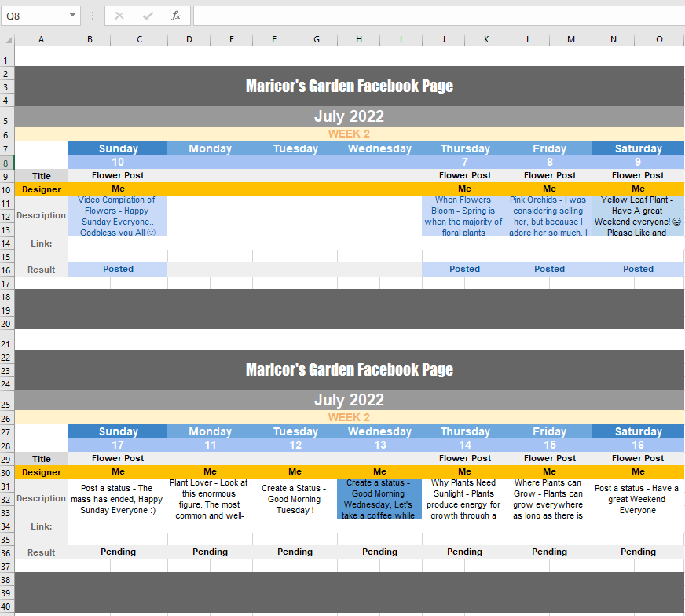Viewport: 685px width, 616px height.
Task: Click Pending result under Saturday 16
Action: coord(638,552)
